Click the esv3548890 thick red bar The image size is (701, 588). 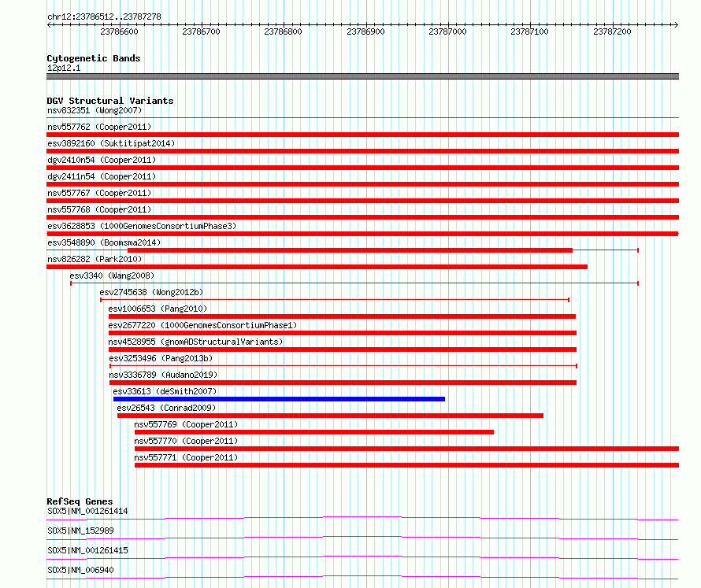[x=350, y=250]
